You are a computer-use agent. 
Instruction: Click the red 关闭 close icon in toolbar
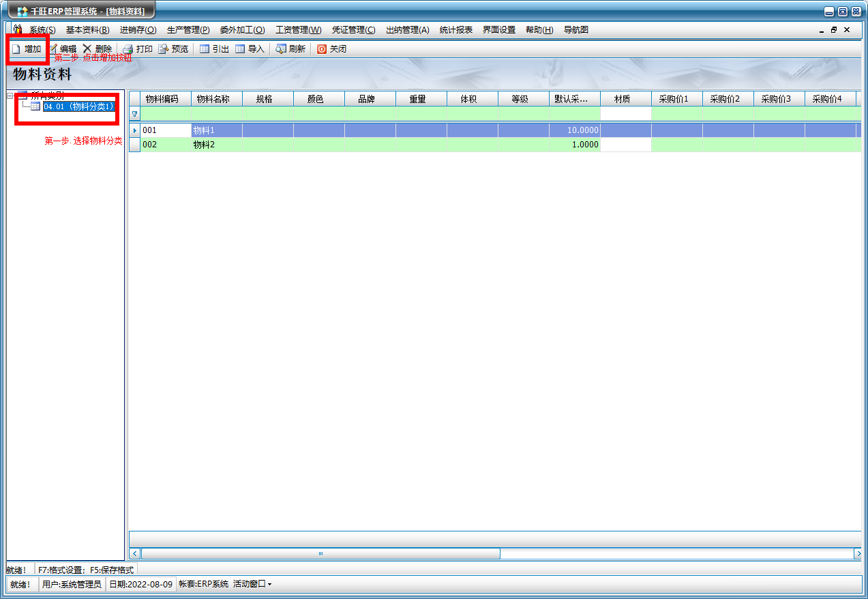322,49
